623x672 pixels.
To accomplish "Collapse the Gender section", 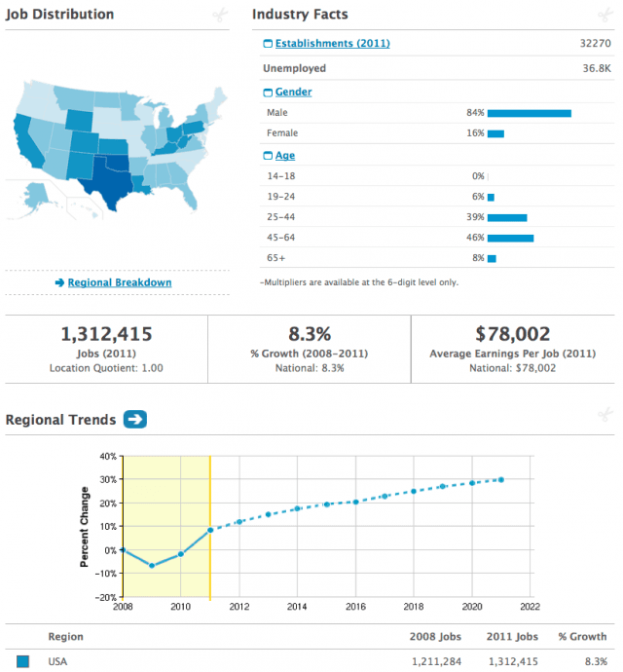I will 268,93.
